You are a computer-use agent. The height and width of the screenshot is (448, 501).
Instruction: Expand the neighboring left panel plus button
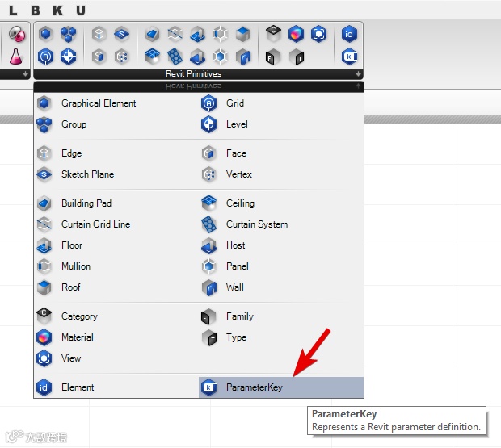(x=25, y=74)
